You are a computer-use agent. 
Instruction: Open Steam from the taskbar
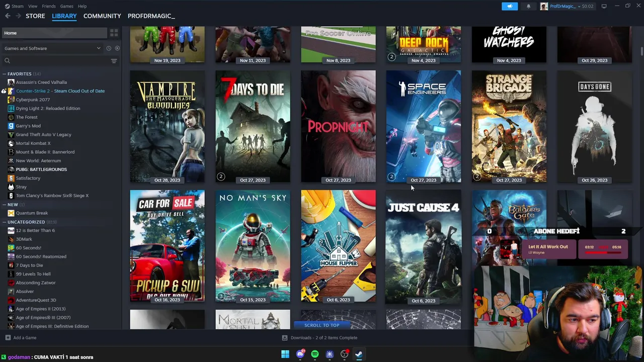tap(359, 354)
